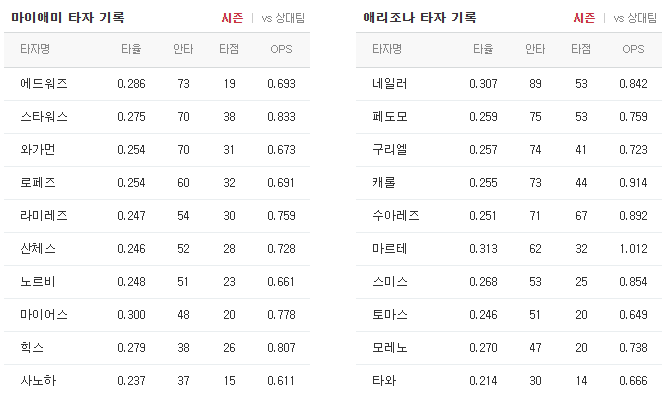Click Miami OPS column header
Viewport: 664px width, 400px height.
(281, 49)
